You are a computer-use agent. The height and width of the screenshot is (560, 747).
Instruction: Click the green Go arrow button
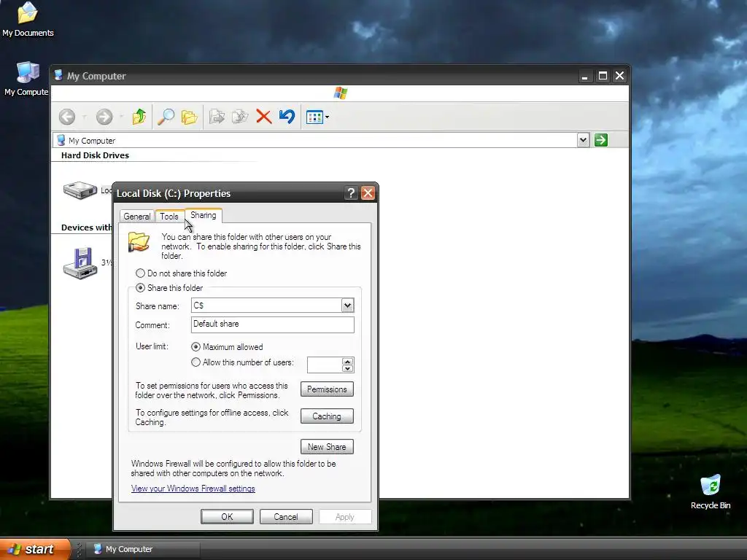point(601,140)
